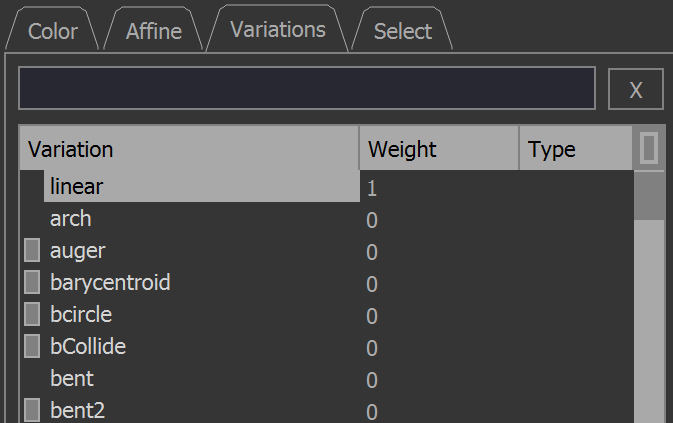Click the weight value of arch

tap(372, 220)
